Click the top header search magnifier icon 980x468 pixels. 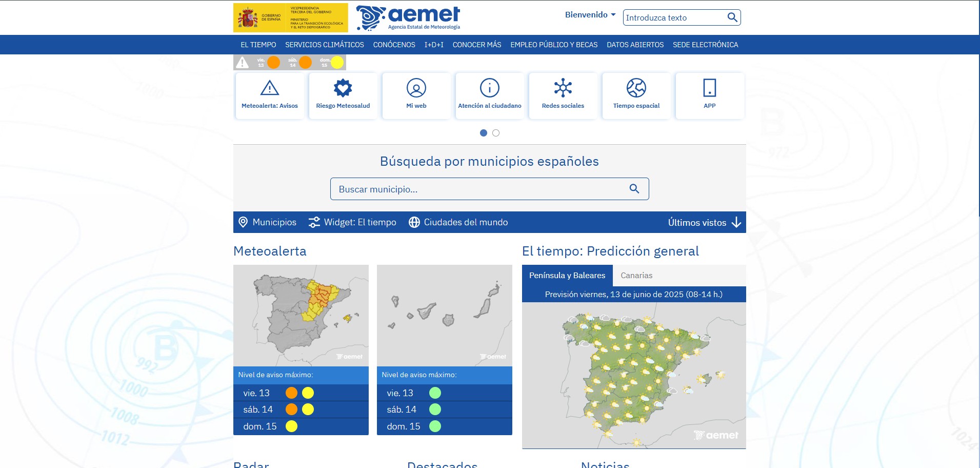pos(732,17)
